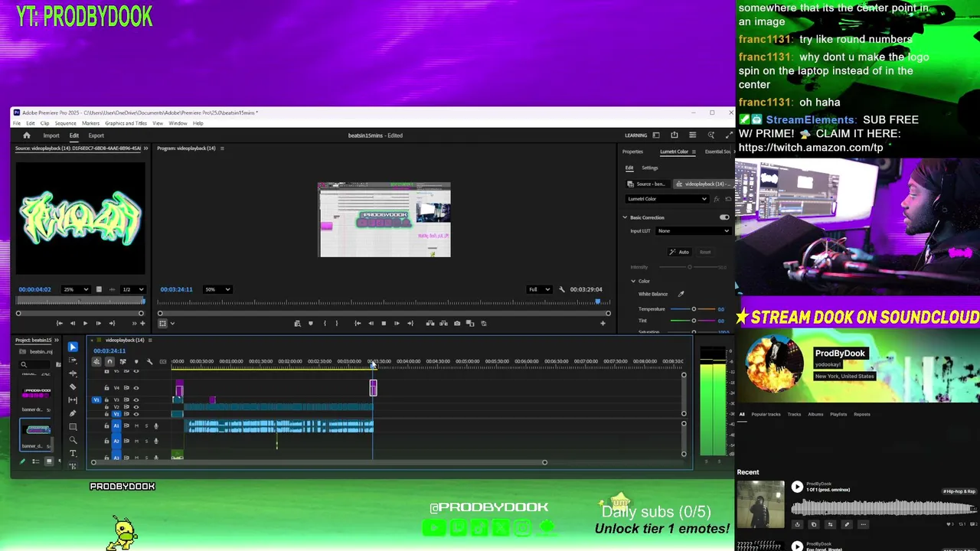Toggle insert sequences as nests button

point(96,361)
